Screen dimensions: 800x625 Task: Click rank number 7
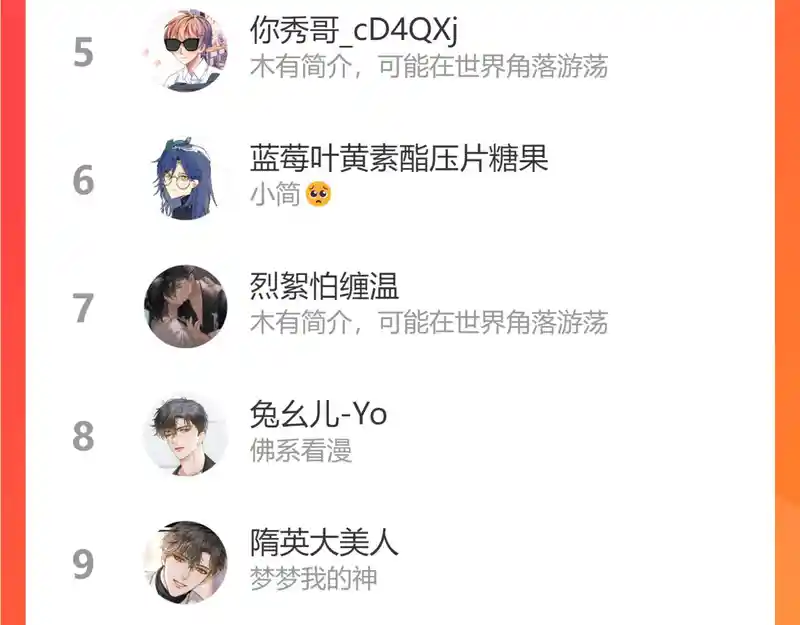[x=83, y=308]
